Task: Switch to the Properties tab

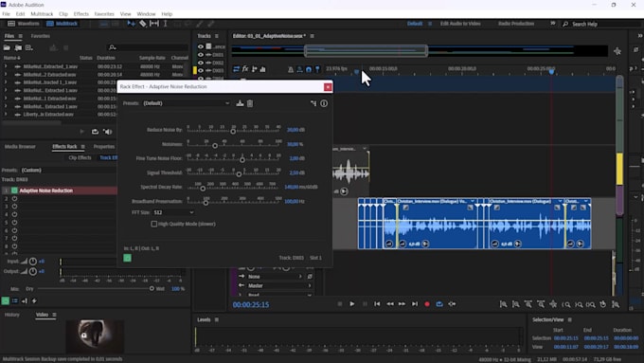Action: (104, 146)
